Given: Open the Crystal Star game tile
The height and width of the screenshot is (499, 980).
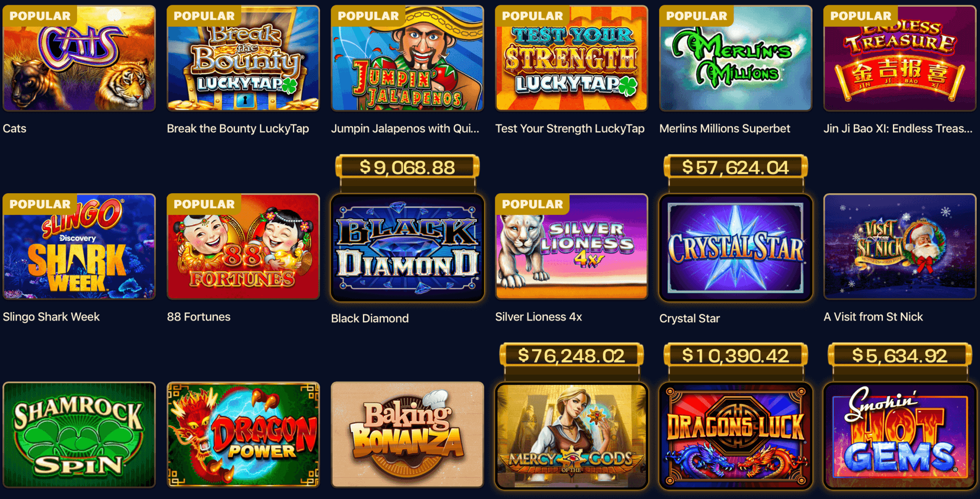Looking at the screenshot, I should coord(735,248).
